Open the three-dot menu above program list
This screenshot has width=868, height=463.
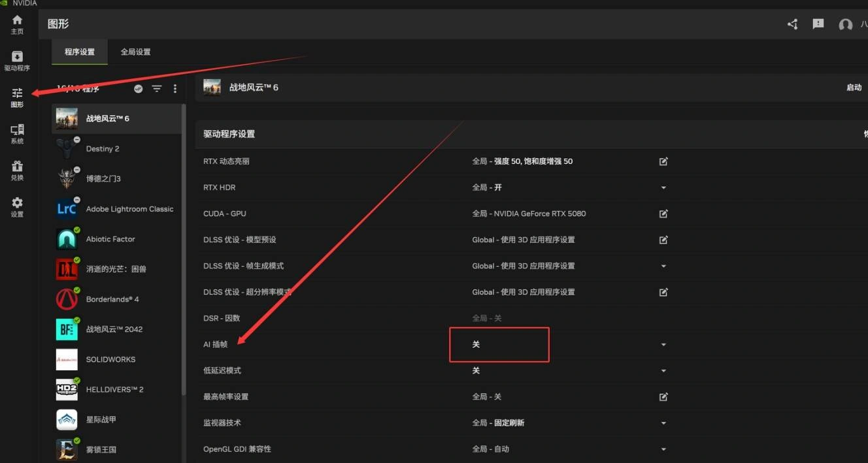pos(175,89)
